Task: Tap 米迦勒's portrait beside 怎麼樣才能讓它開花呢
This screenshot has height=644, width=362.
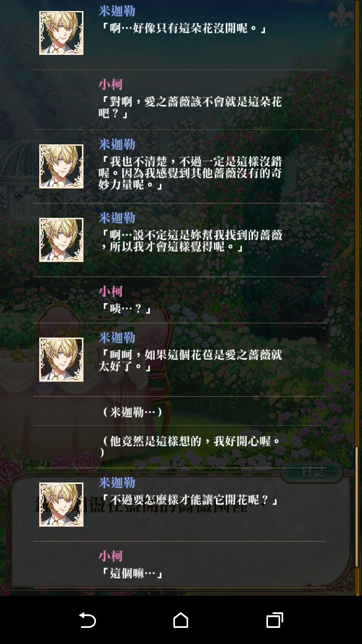Action: pyautogui.click(x=61, y=505)
